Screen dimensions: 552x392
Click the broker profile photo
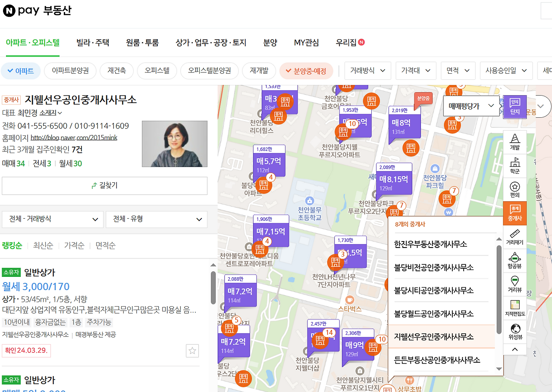point(175,144)
